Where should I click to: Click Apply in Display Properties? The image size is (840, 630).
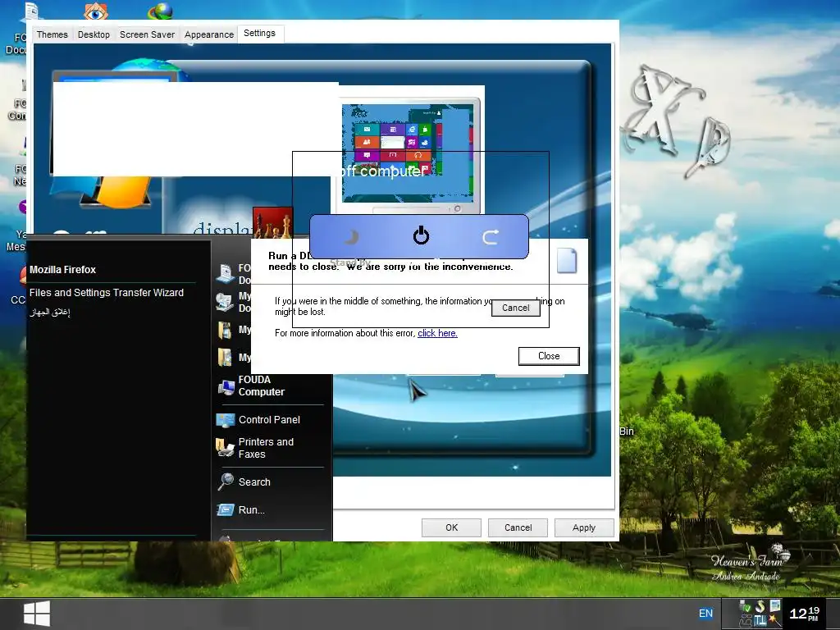click(584, 527)
